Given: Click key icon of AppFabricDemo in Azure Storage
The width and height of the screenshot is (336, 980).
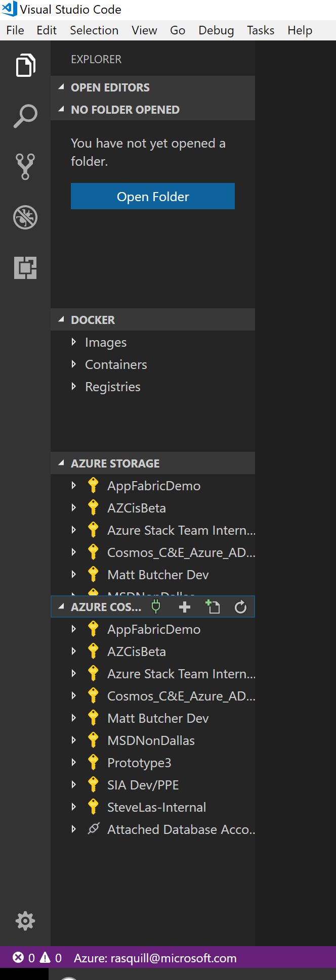Looking at the screenshot, I should (x=93, y=485).
